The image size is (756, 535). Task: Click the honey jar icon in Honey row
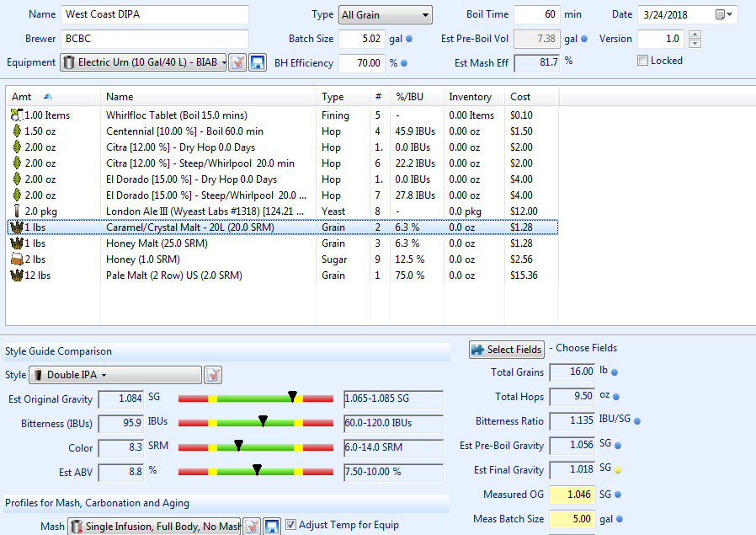[17, 259]
